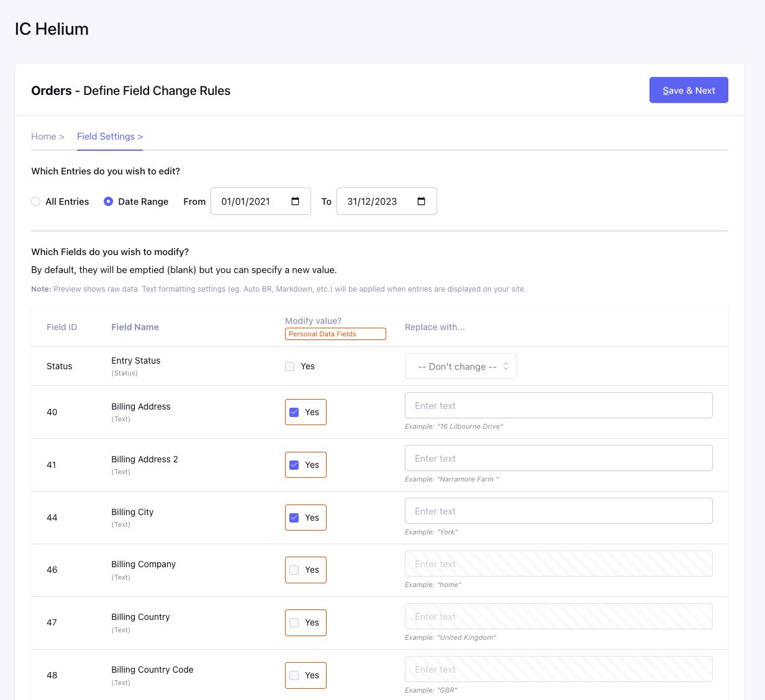This screenshot has width=765, height=700.
Task: Go to the Home breadcrumb tab
Action: (47, 137)
